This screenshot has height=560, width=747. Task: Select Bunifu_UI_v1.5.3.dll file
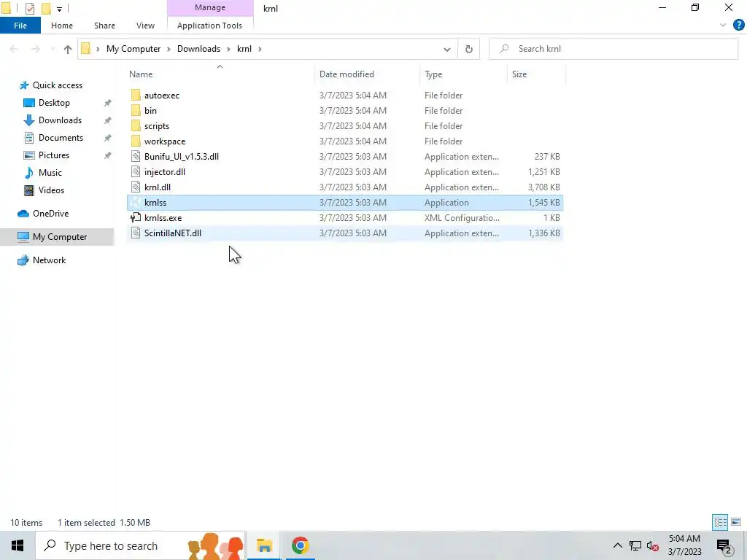point(182,157)
